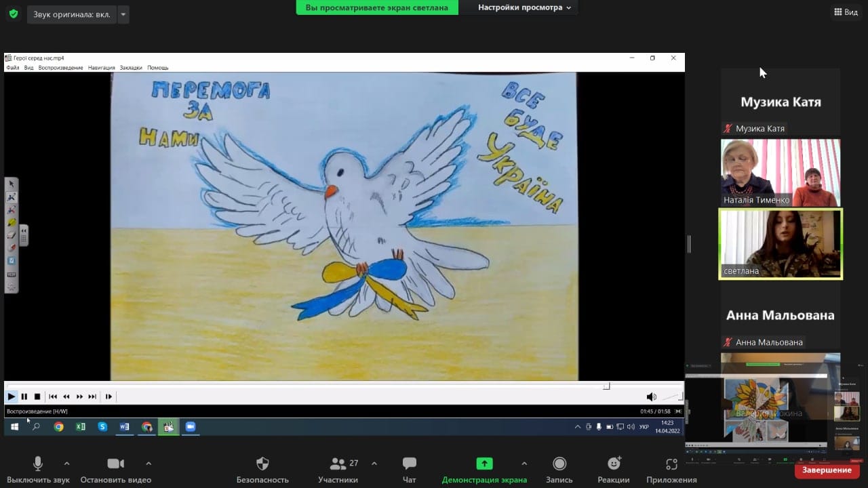Click the video player seek bar
Viewport: 868px width, 488px height.
coord(305,386)
